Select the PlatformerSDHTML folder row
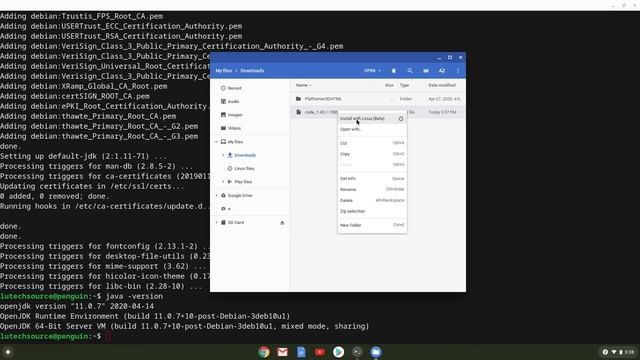This screenshot has height=360, width=640. 378,99
